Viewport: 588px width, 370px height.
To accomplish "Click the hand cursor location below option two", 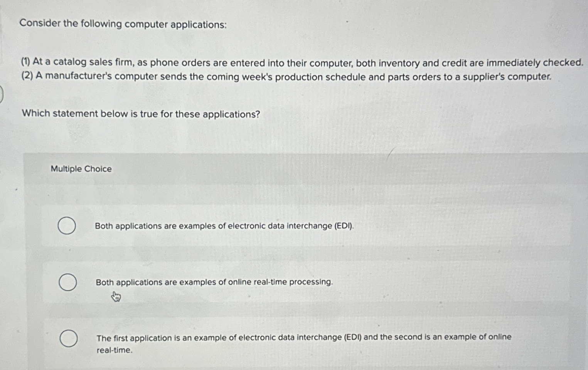I will (x=116, y=297).
